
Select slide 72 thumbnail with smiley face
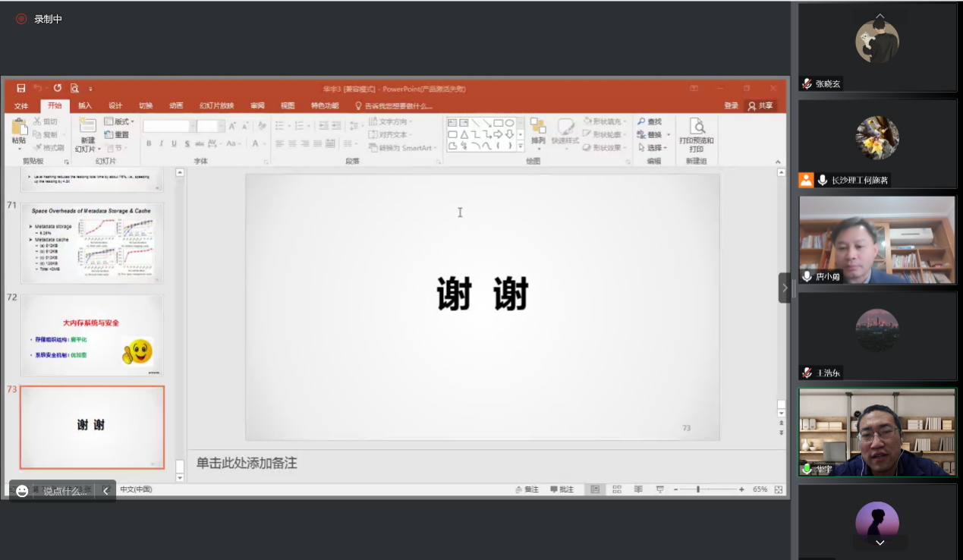(x=92, y=335)
